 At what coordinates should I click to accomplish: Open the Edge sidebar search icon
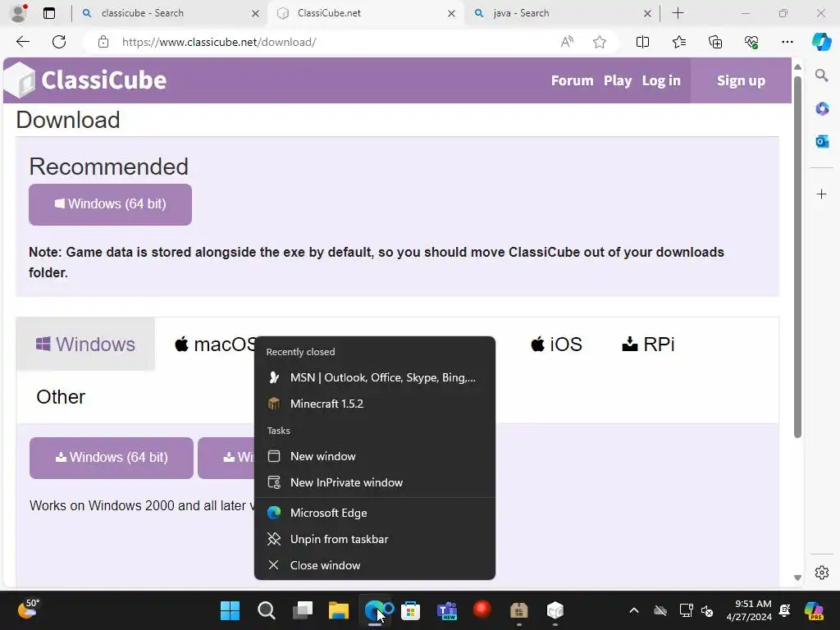coord(822,75)
